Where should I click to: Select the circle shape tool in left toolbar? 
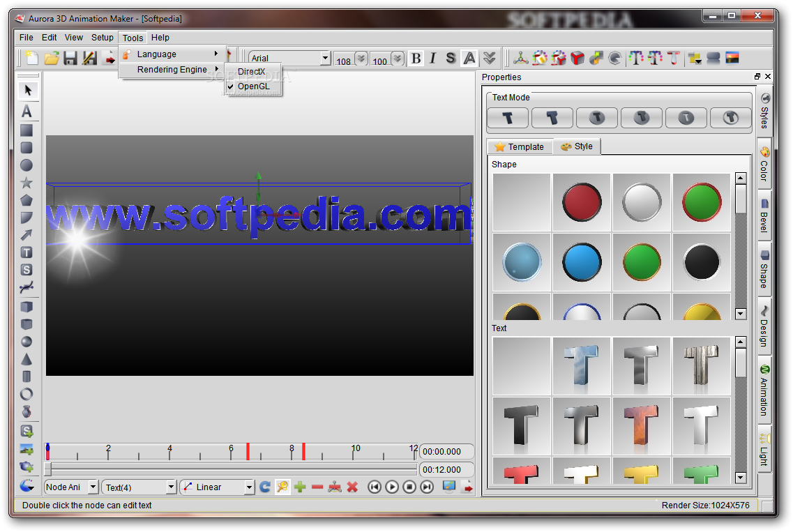[27, 165]
